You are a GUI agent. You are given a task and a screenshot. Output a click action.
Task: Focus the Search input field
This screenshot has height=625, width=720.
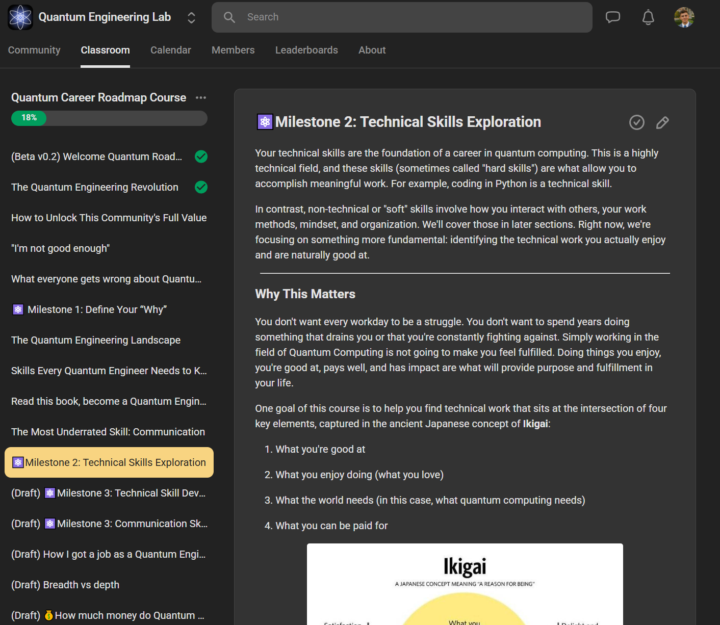point(402,17)
